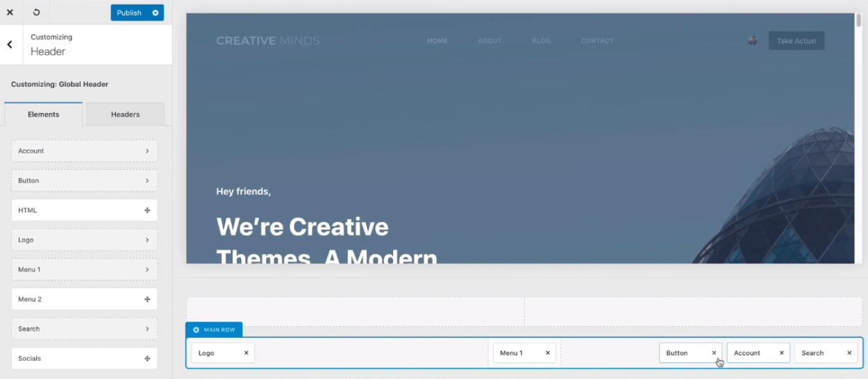868x379 pixels.
Task: Click Take Action button in preview header
Action: [x=796, y=41]
